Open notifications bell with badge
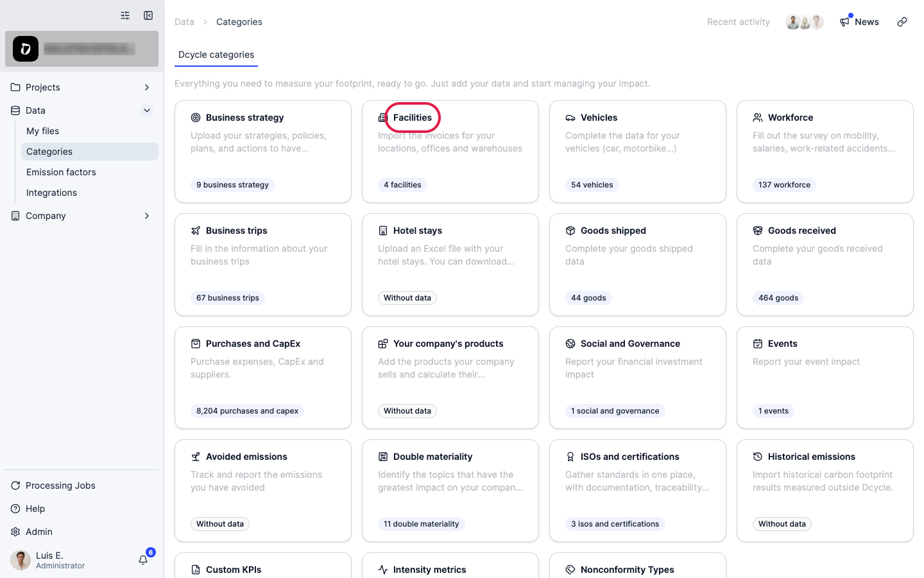 pos(143,560)
